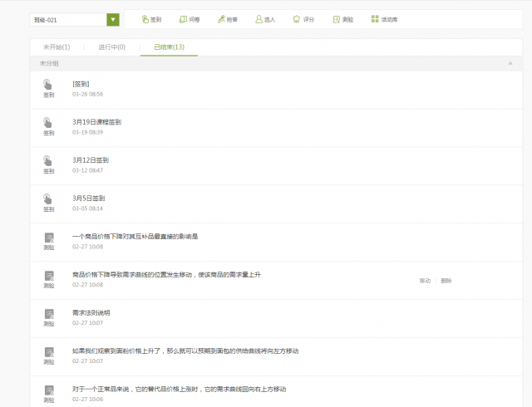Open the 评分 scoring tool
This screenshot has width=532, height=407.
tap(303, 19)
